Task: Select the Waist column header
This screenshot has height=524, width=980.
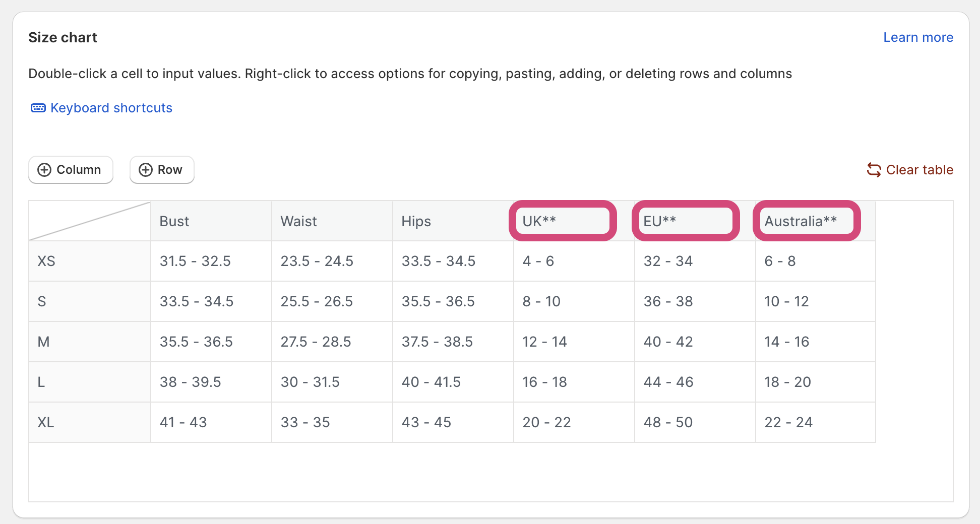Action: point(332,221)
